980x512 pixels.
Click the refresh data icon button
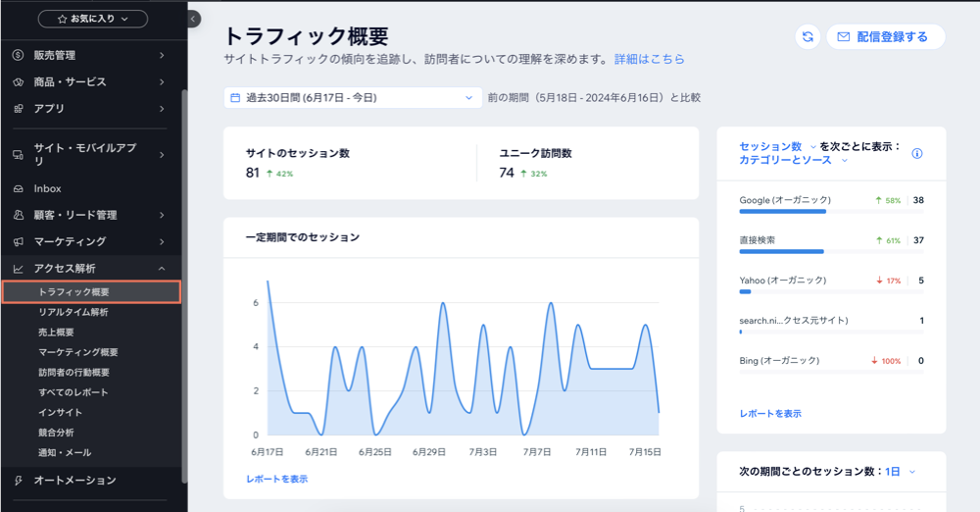pyautogui.click(x=808, y=37)
